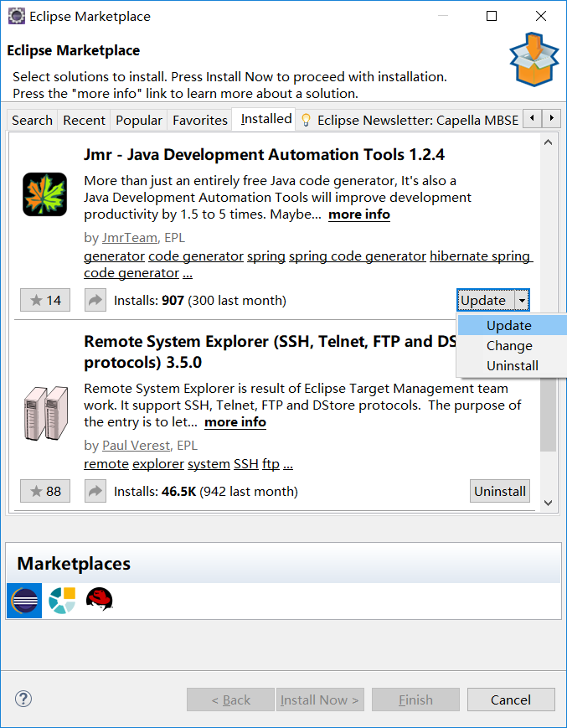The height and width of the screenshot is (728, 567).
Task: Click the Finish button
Action: click(415, 700)
